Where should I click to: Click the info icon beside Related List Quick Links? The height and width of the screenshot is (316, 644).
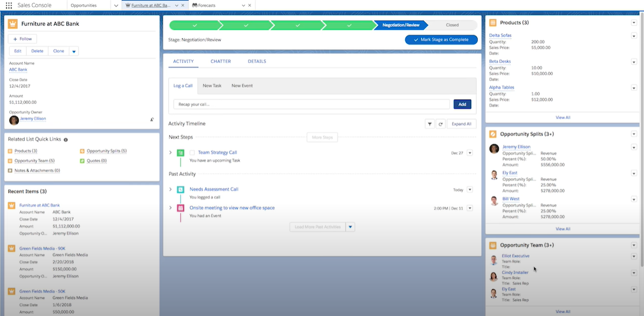point(66,139)
